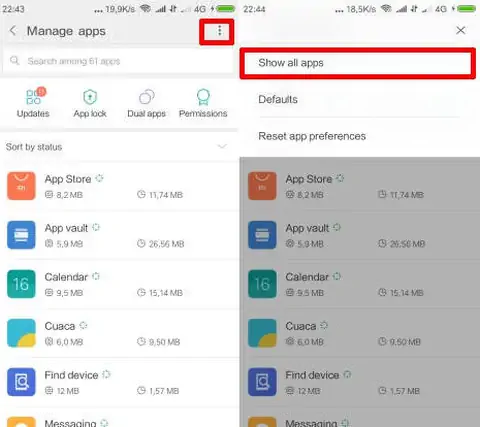Screen dimensions: 480x427
Task: Open App Store icon in left list
Action: [x=21, y=186]
